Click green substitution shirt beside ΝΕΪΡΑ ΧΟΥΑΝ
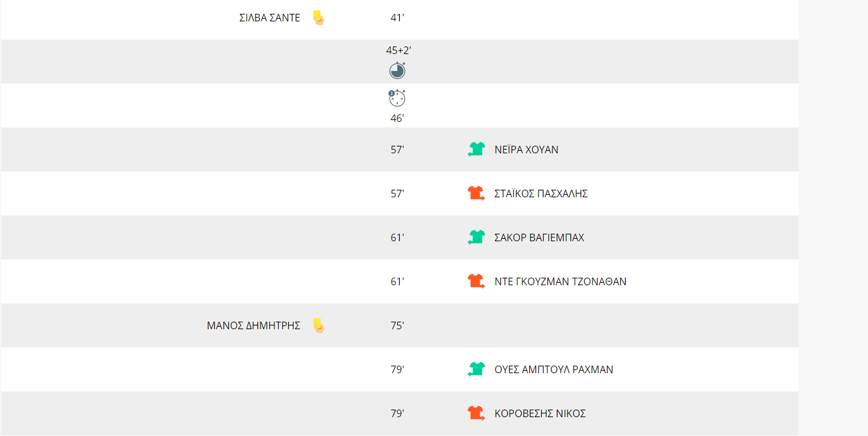Screen dimensions: 868x436 coord(476,150)
